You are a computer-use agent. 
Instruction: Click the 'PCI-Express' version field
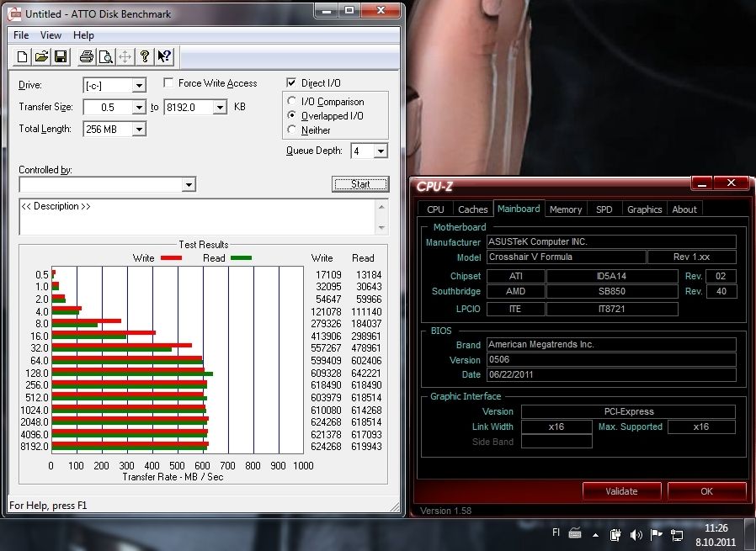coord(629,412)
